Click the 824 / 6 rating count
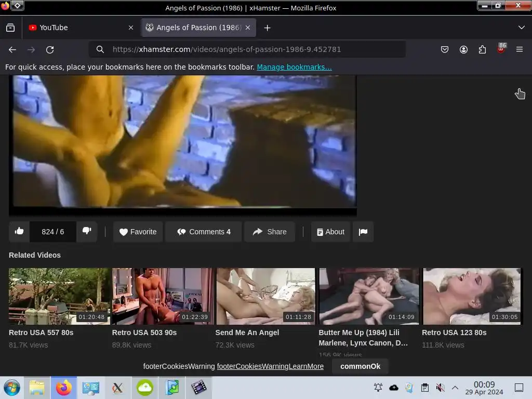Screen dimensions: 532x399 coord(52,232)
